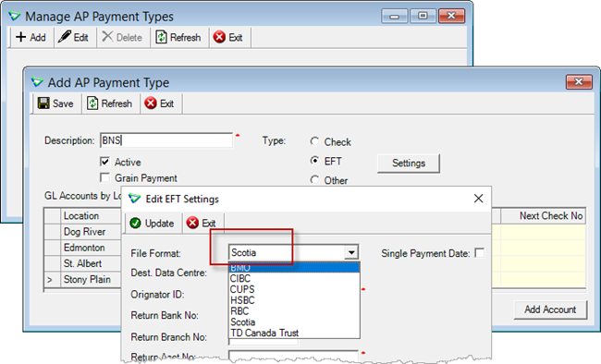Select the EFT type radio button
601x364 pixels.
click(x=314, y=161)
